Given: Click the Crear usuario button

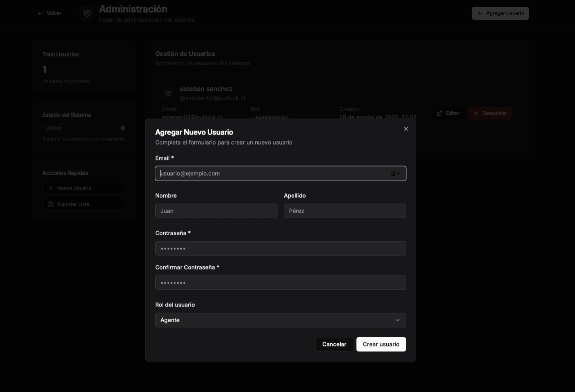Looking at the screenshot, I should pos(381,344).
